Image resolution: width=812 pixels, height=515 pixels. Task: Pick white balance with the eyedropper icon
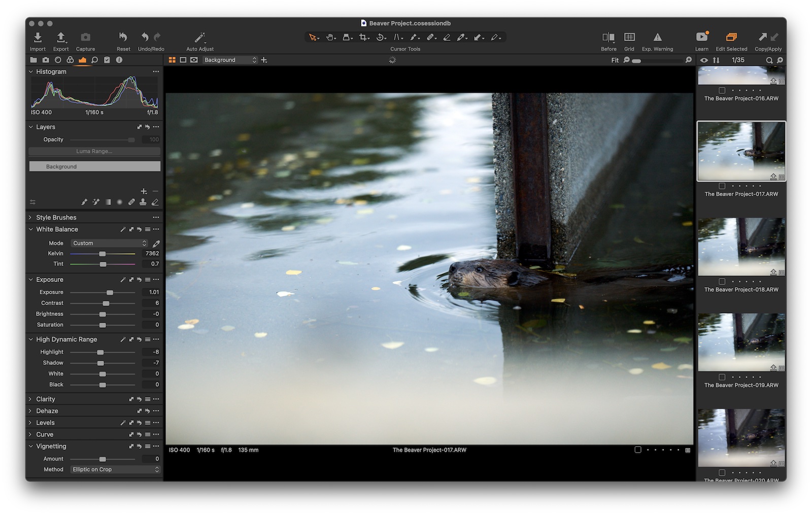156,244
